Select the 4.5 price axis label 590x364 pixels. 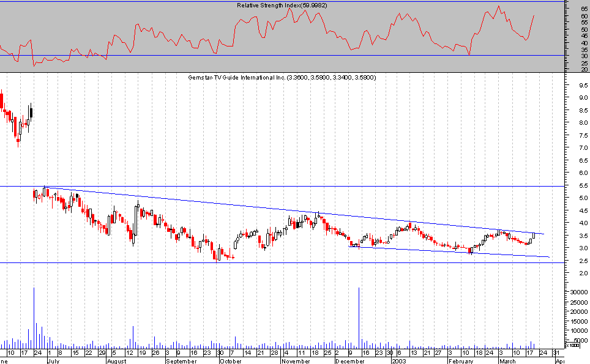pyautogui.click(x=583, y=211)
